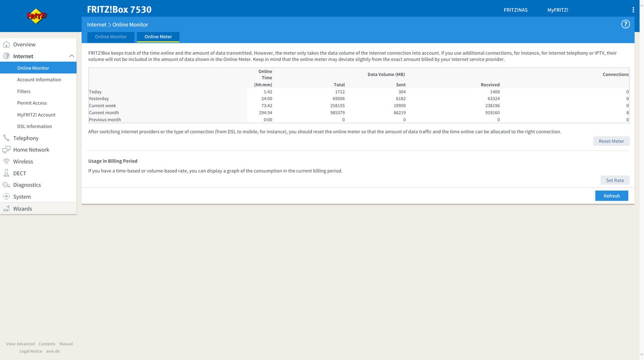Click Current week sent value 19959
The width and height of the screenshot is (644, 360).
click(398, 106)
